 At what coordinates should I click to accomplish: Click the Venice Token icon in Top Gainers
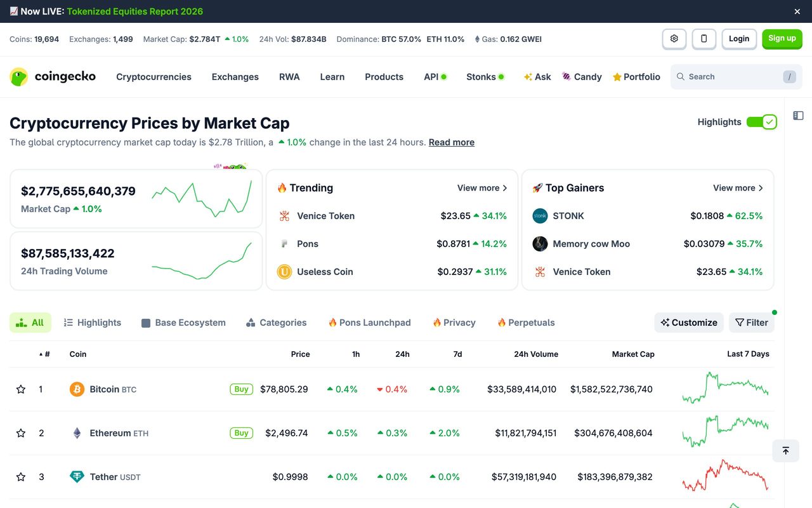pyautogui.click(x=540, y=272)
